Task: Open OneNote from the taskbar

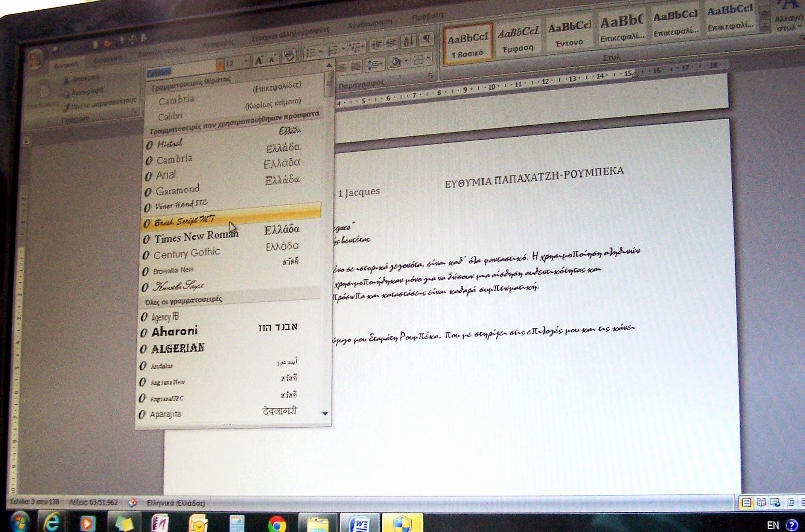Action: [x=159, y=524]
